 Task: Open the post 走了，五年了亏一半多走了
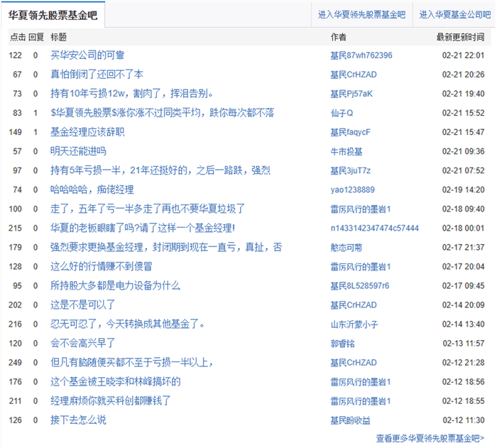click(148, 209)
